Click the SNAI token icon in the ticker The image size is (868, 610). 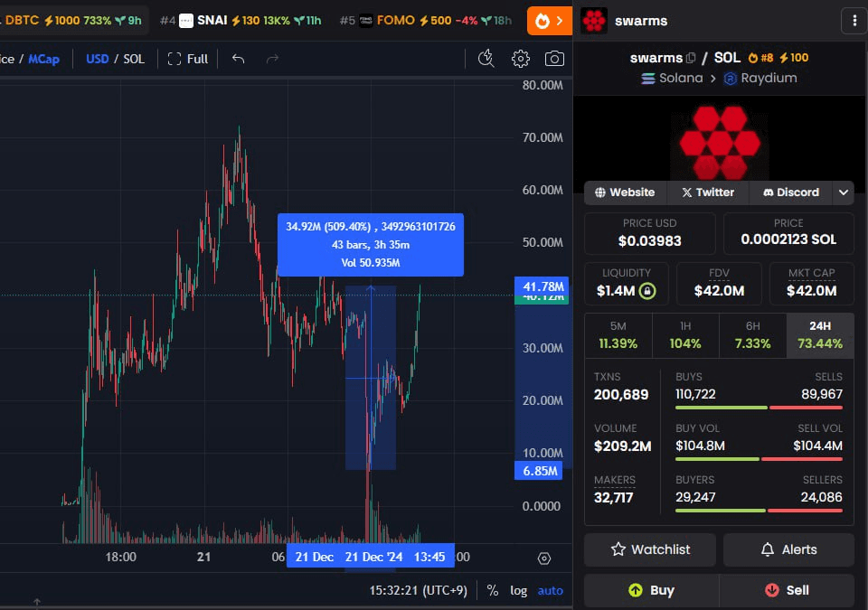[x=186, y=21]
